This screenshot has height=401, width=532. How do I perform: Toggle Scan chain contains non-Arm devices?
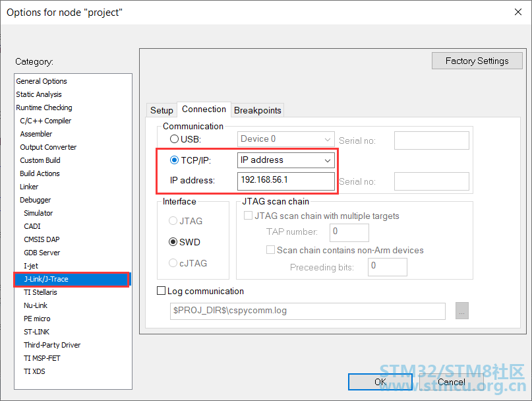pyautogui.click(x=270, y=250)
